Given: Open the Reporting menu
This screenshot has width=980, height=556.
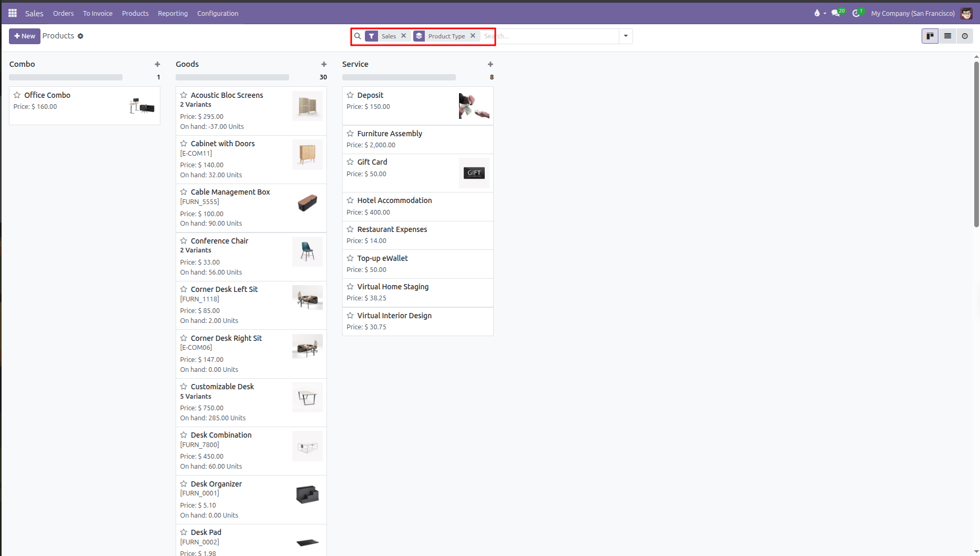Looking at the screenshot, I should tap(172, 13).
